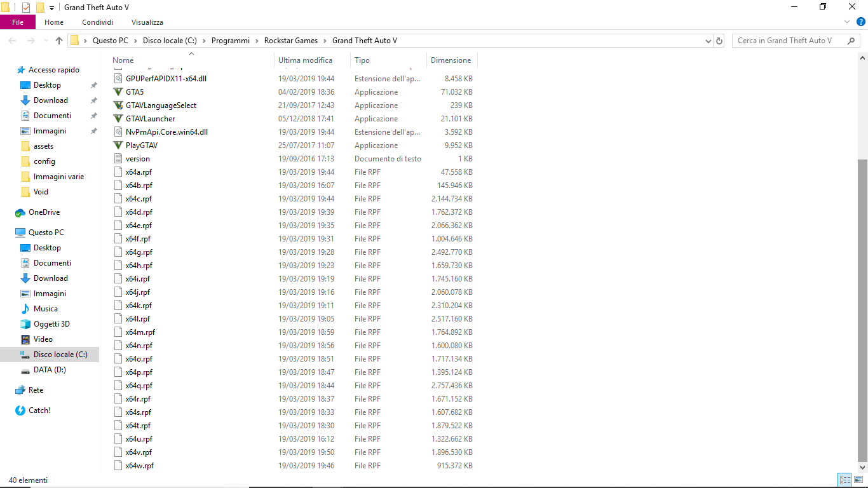Screen dimensions: 868x488
Task: Open Rete network location
Action: [x=36, y=390]
